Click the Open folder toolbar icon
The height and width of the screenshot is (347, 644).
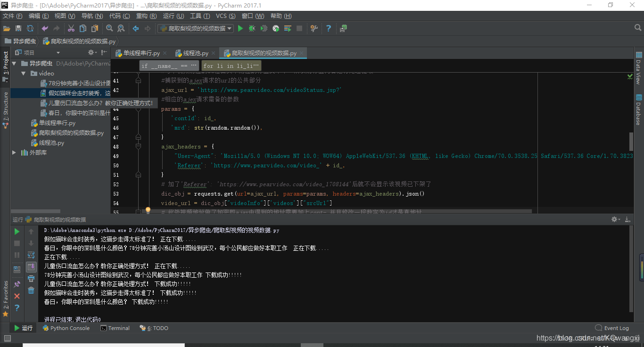[x=7, y=28]
